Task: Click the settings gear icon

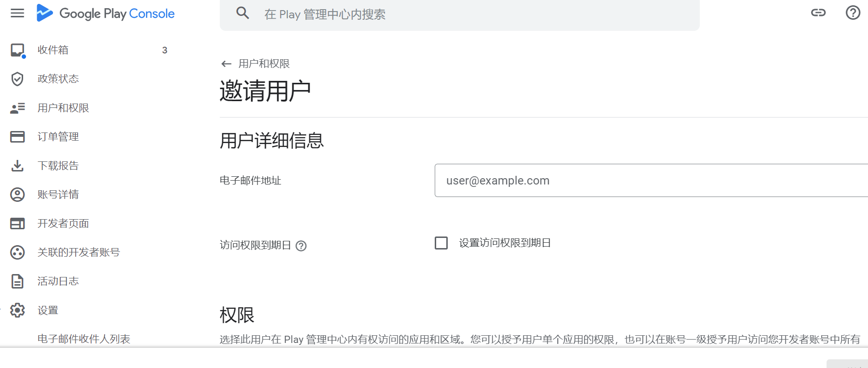Action: tap(17, 310)
